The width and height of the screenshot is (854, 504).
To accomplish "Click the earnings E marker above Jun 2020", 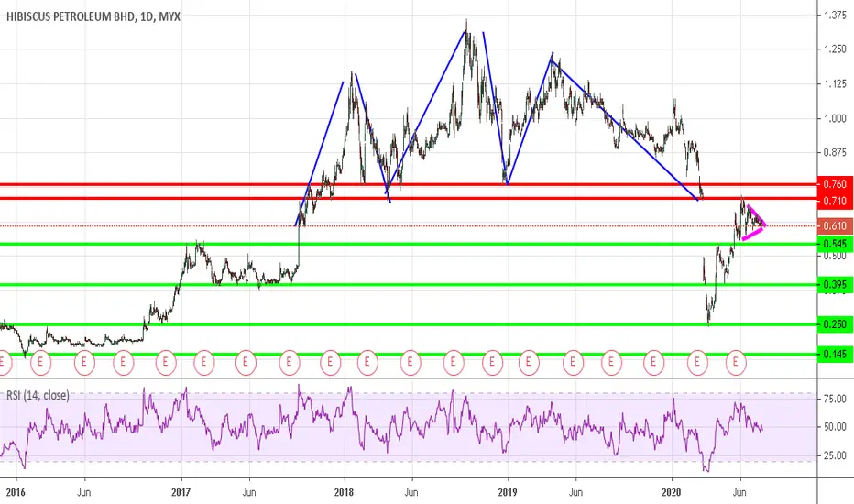I will point(736,361).
